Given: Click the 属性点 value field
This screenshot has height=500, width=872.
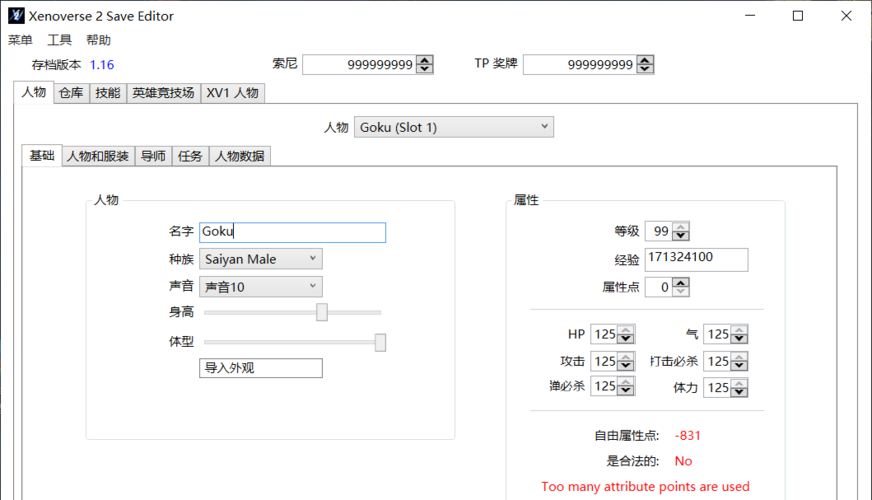Looking at the screenshot, I should [659, 287].
